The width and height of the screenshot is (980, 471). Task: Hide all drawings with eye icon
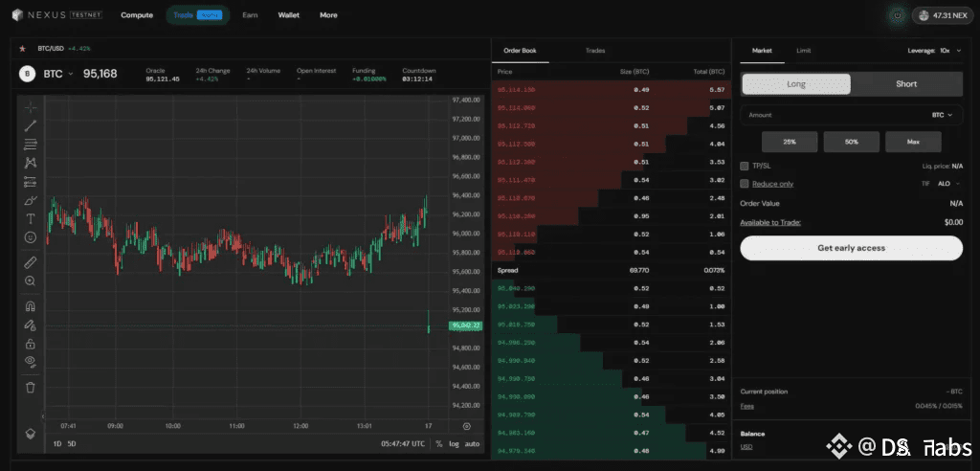pyautogui.click(x=30, y=361)
